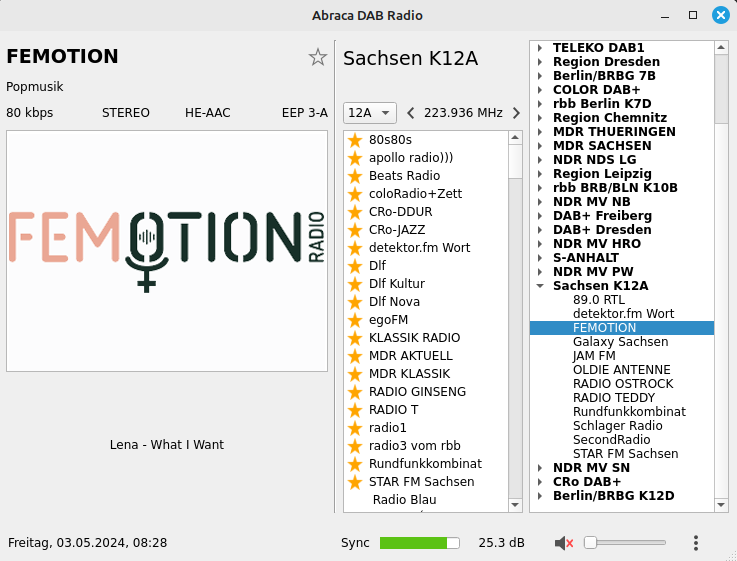
Task: Expand the Region Dresden ensemble
Action: point(540,62)
